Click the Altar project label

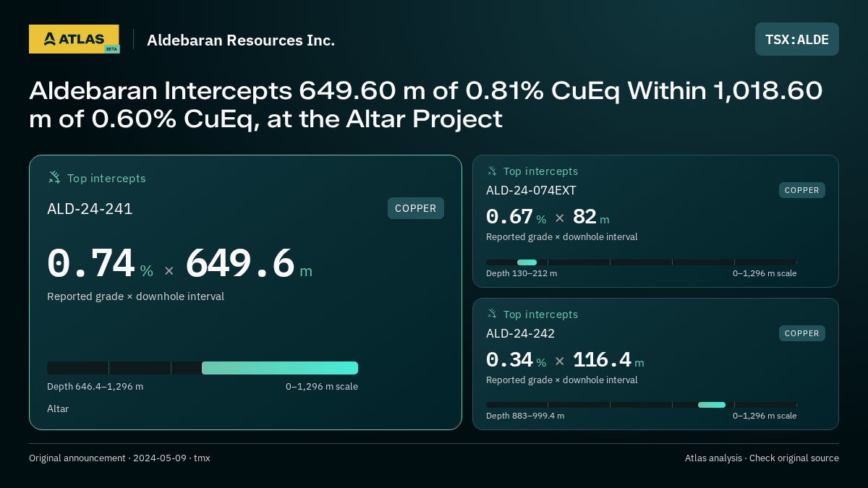(x=58, y=408)
